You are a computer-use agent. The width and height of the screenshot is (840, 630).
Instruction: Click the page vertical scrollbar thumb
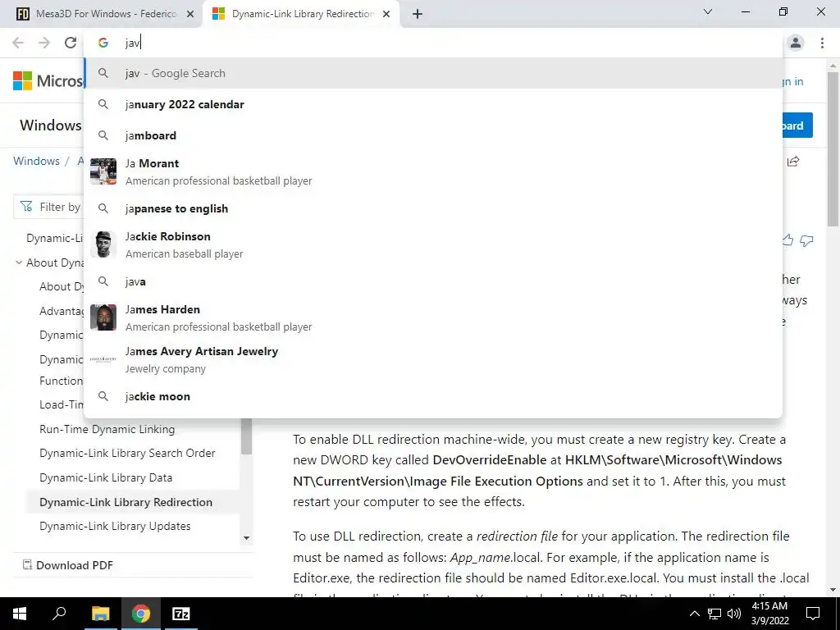833,149
